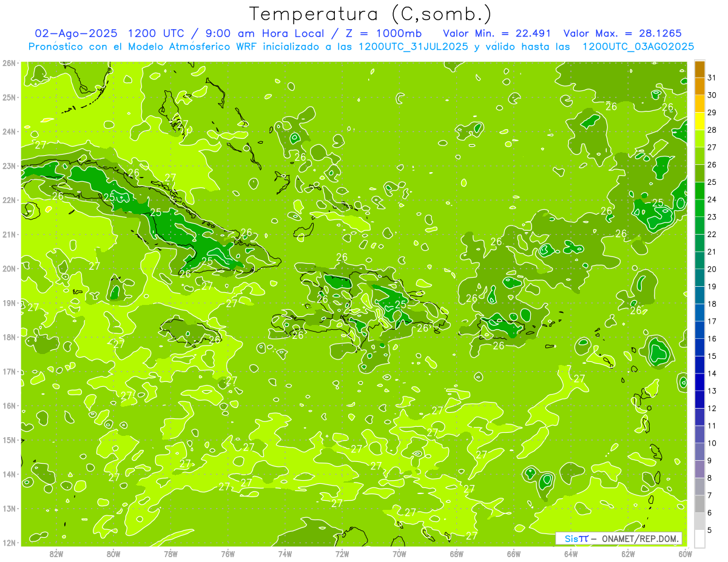This screenshot has width=728, height=562.
Task: Click the purple colorbar swatch between 8 and 9
Action: point(699,469)
